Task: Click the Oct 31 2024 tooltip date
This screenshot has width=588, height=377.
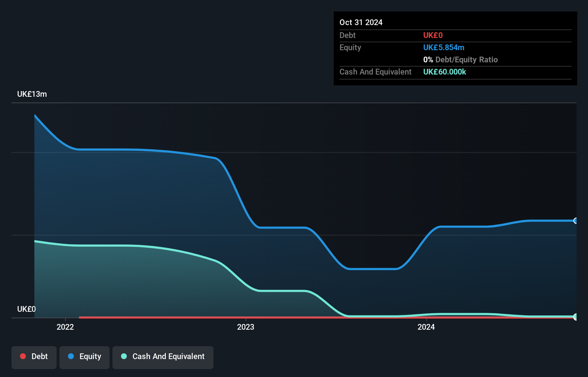Action: (x=361, y=22)
